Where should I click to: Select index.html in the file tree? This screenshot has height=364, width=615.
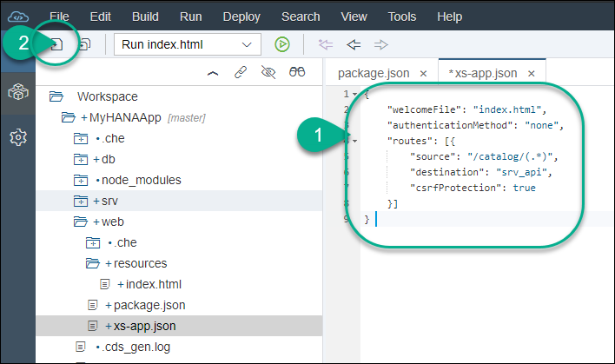pos(154,284)
